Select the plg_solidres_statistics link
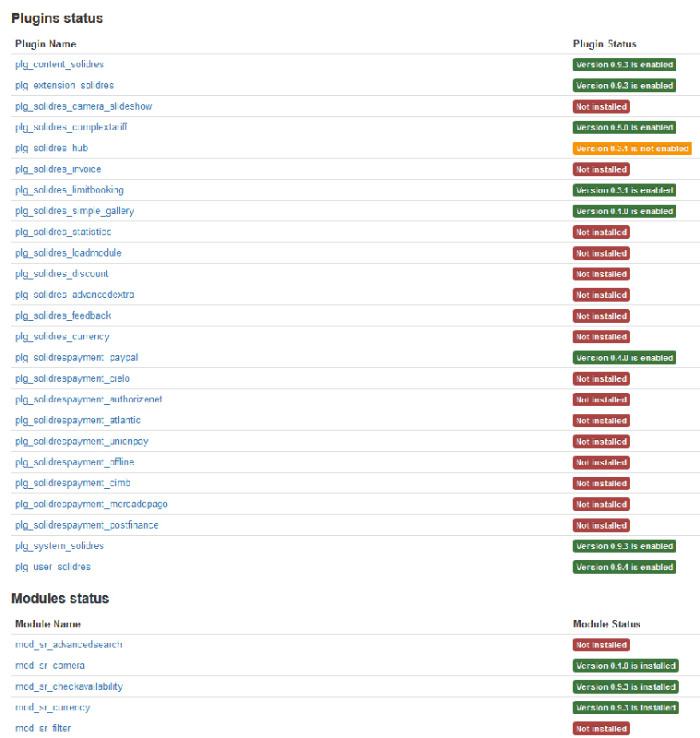Image resolution: width=700 pixels, height=738 pixels. [x=63, y=232]
